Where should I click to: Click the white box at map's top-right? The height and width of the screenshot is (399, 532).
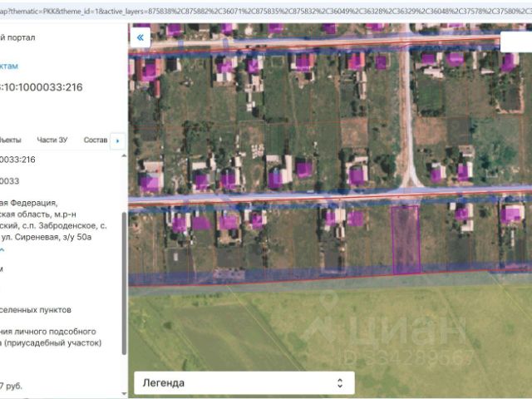pos(516,42)
